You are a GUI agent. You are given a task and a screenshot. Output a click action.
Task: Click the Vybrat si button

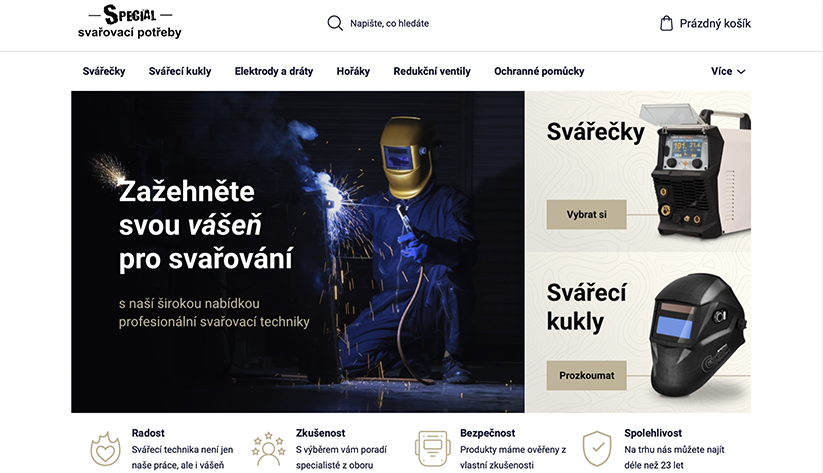586,214
